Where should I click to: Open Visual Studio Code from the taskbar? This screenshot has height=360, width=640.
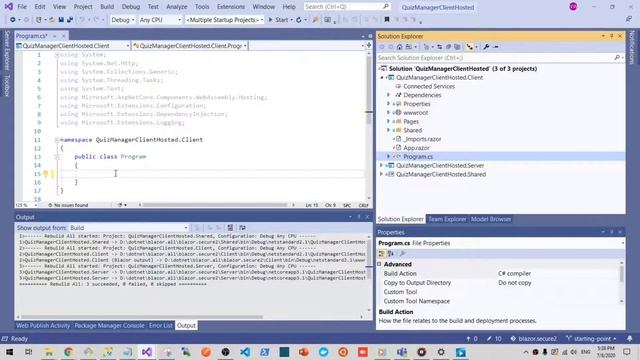tap(245, 352)
